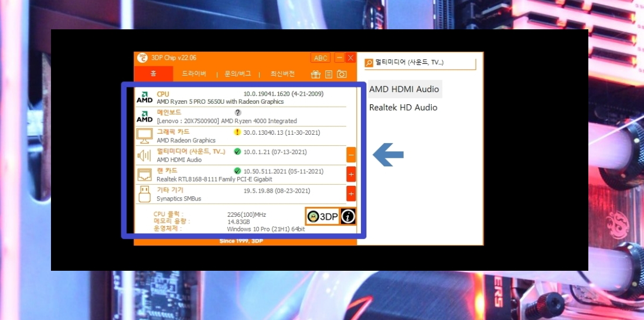
Task: Click AMD Radeon Graphics text
Action: click(186, 140)
